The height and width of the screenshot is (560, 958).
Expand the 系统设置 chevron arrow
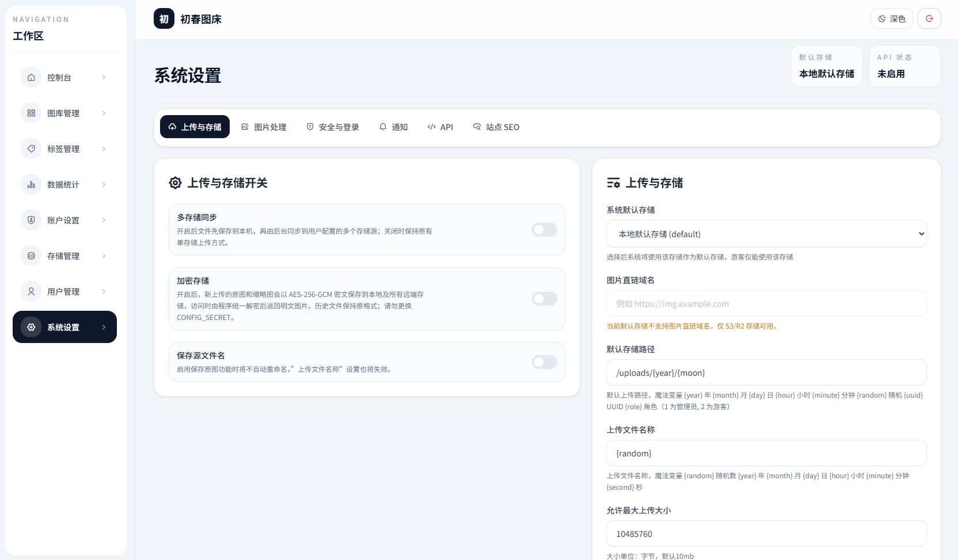tap(104, 327)
